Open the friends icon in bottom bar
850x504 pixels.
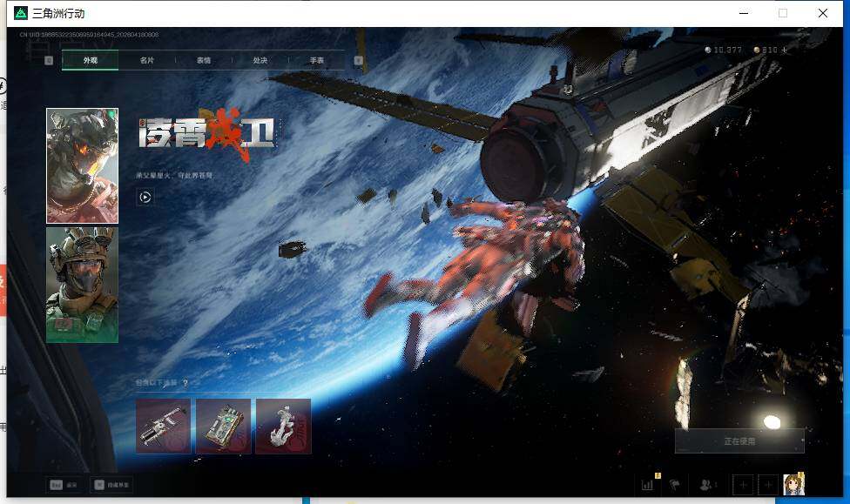707,485
